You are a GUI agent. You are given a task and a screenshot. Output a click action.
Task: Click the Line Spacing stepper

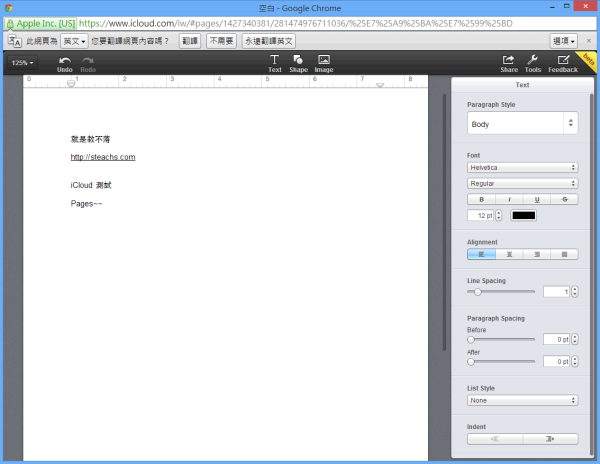pos(575,292)
